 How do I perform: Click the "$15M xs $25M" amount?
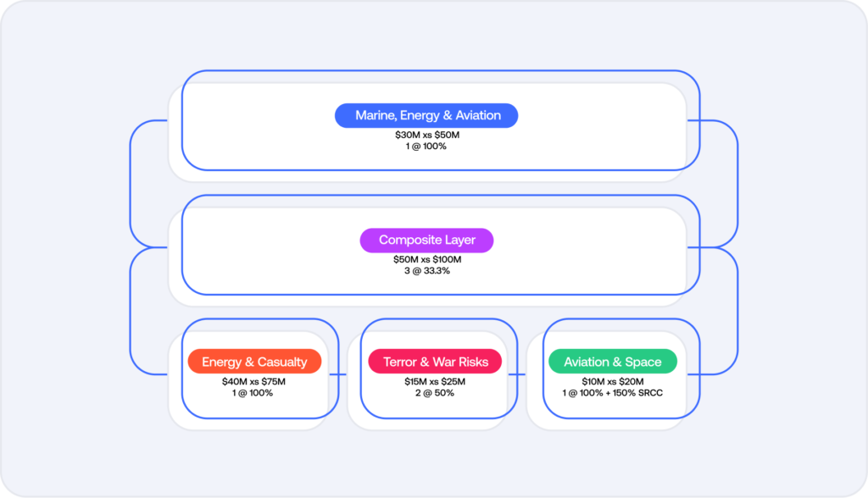(435, 381)
